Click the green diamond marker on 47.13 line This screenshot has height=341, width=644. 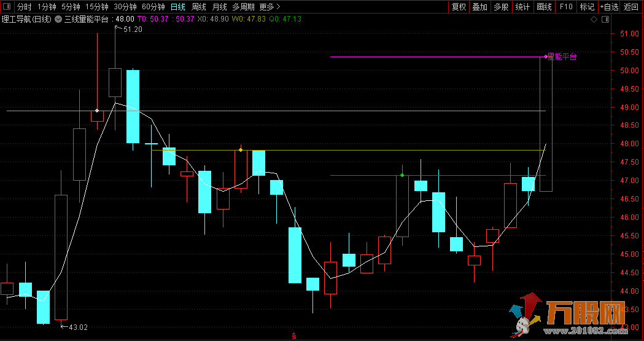pos(402,176)
